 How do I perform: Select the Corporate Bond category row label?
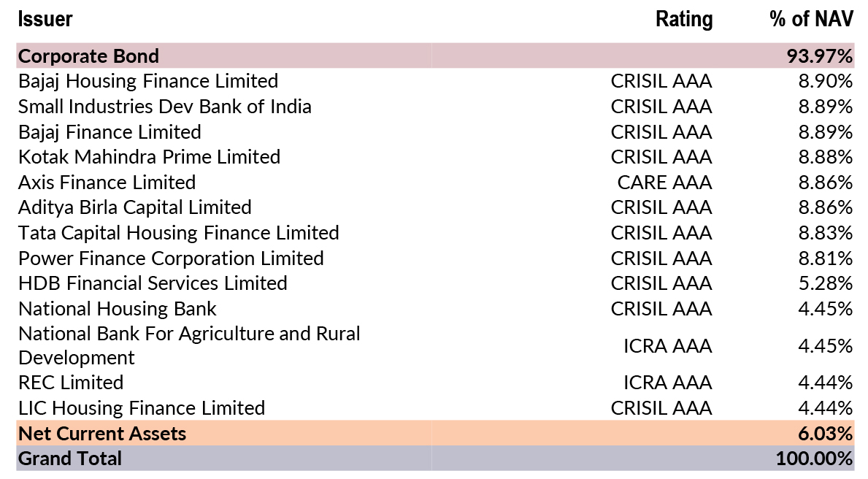88,55
